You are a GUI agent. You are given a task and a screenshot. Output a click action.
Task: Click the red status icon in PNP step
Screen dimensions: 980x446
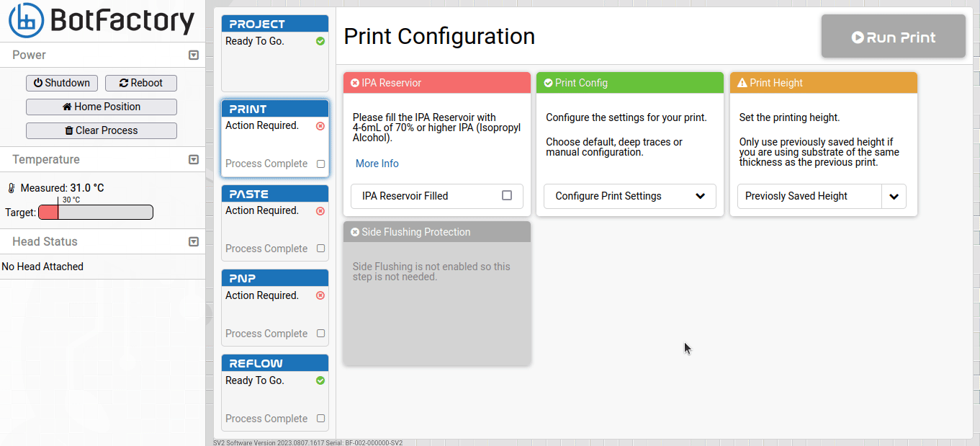tap(320, 295)
